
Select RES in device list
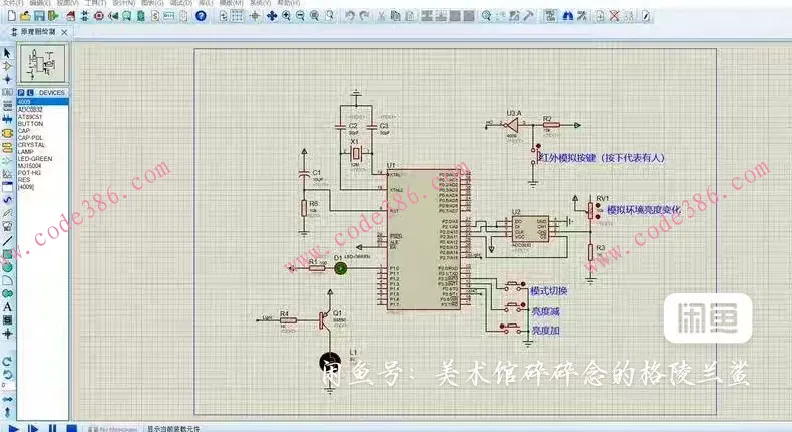click(x=24, y=180)
